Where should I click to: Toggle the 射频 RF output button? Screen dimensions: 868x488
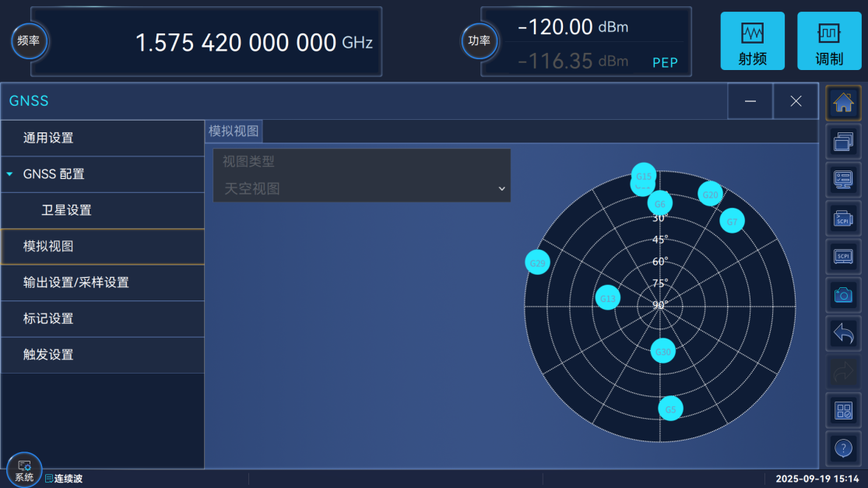[752, 41]
